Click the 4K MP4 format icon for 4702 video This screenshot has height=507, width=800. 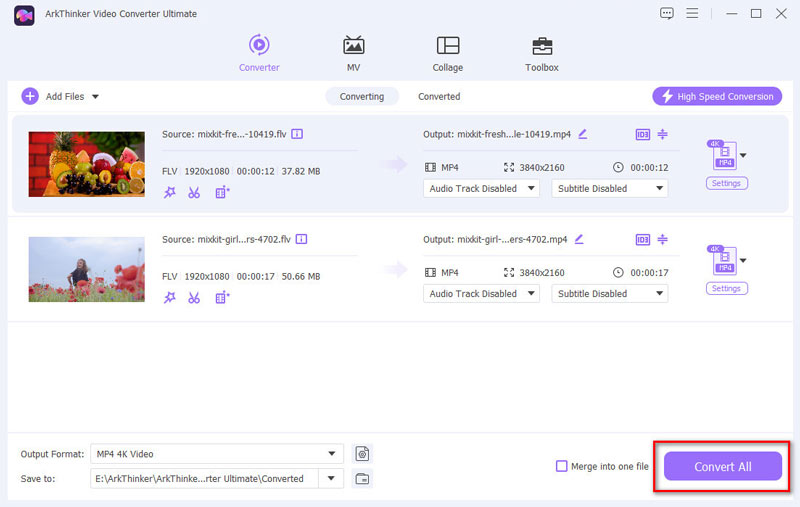(723, 260)
